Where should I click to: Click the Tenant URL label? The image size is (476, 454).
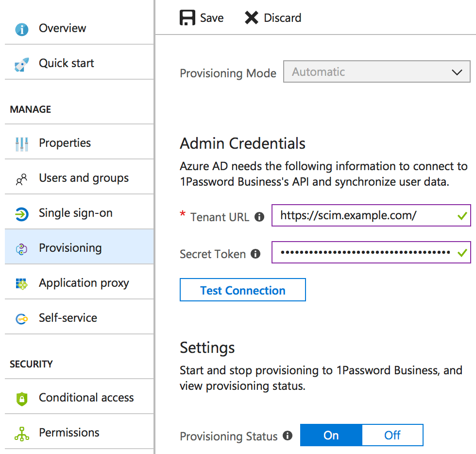point(220,217)
